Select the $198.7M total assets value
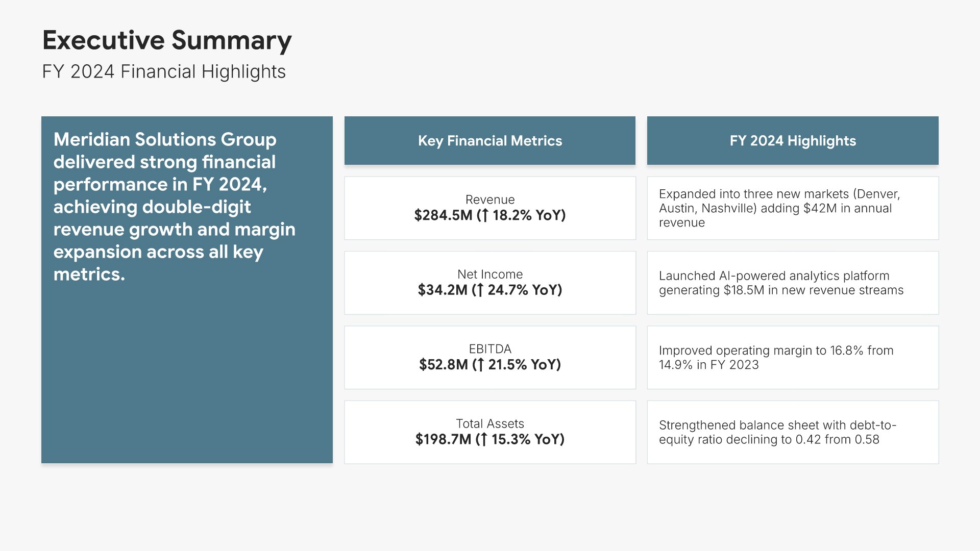Screen dimensions: 980x551 tap(443, 440)
